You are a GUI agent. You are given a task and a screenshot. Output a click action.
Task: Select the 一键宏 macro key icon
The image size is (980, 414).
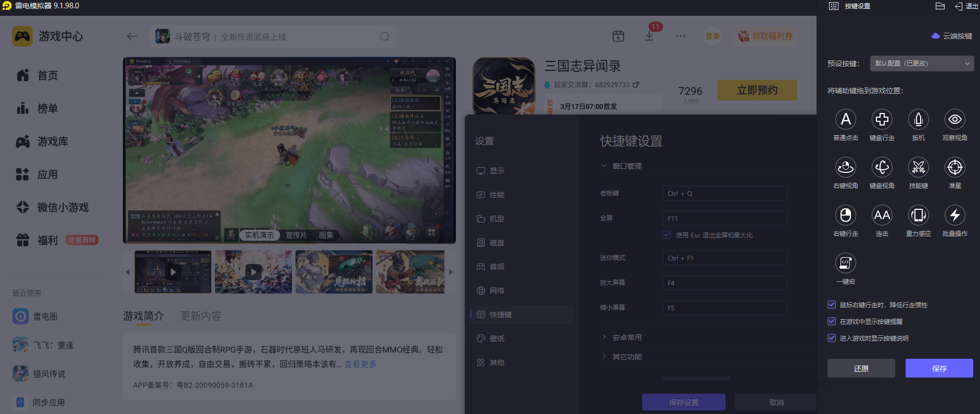846,264
